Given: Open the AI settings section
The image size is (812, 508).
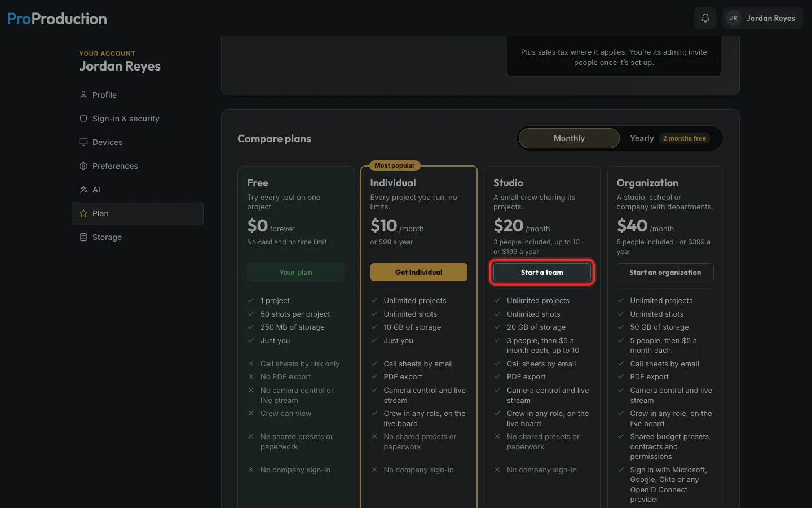Looking at the screenshot, I should 138,190.
